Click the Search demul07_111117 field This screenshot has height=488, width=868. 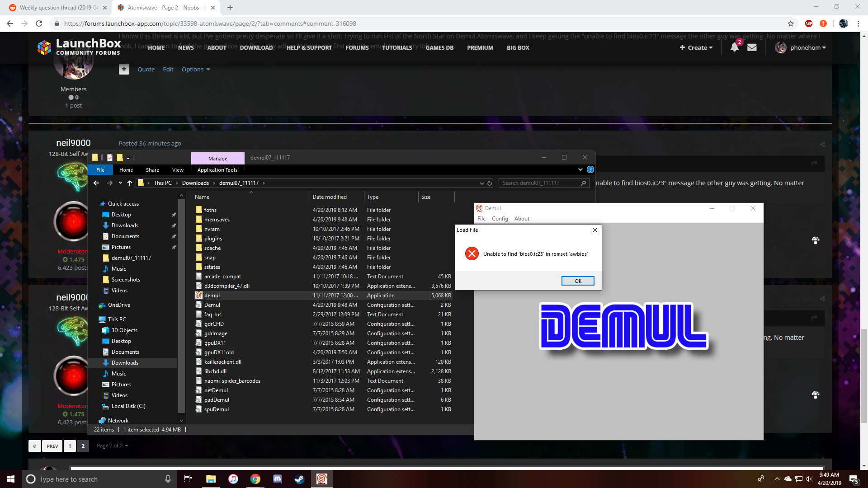544,183
